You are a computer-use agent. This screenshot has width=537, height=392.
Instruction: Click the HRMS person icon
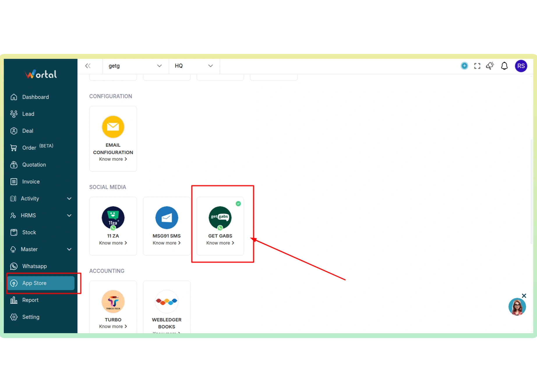click(x=13, y=215)
